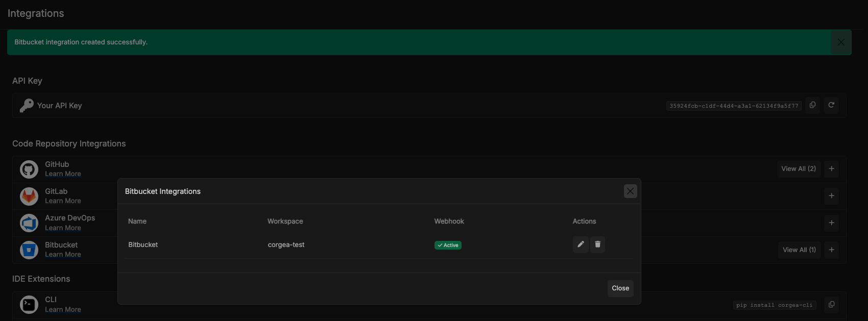Click the Bitbucket Integrations dialog title
The width and height of the screenshot is (868, 321).
(163, 191)
